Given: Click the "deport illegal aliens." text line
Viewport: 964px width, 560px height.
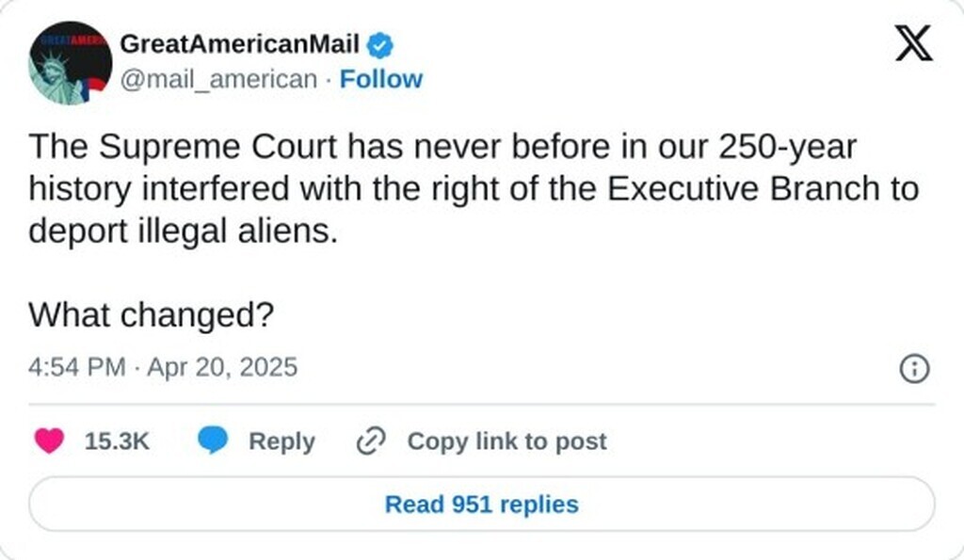Looking at the screenshot, I should [182, 231].
